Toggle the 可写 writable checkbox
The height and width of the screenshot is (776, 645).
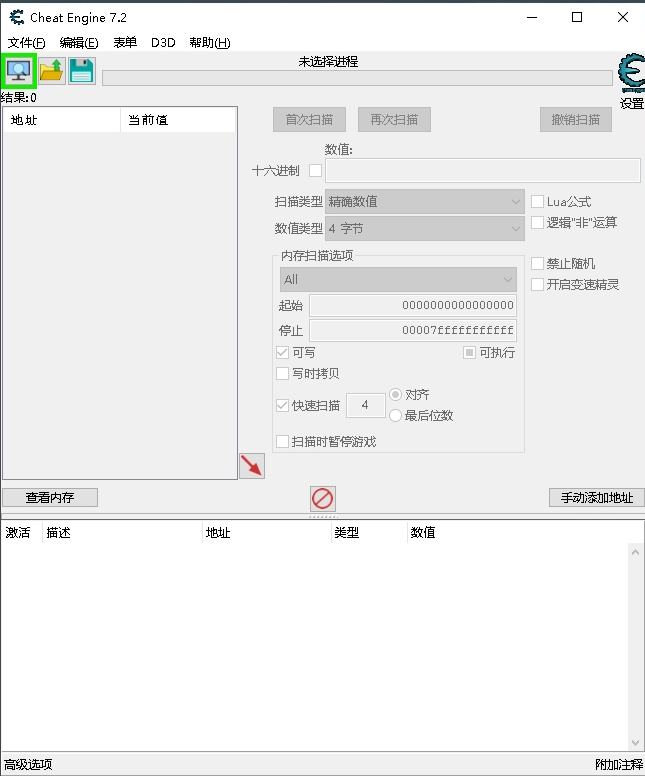click(x=282, y=352)
